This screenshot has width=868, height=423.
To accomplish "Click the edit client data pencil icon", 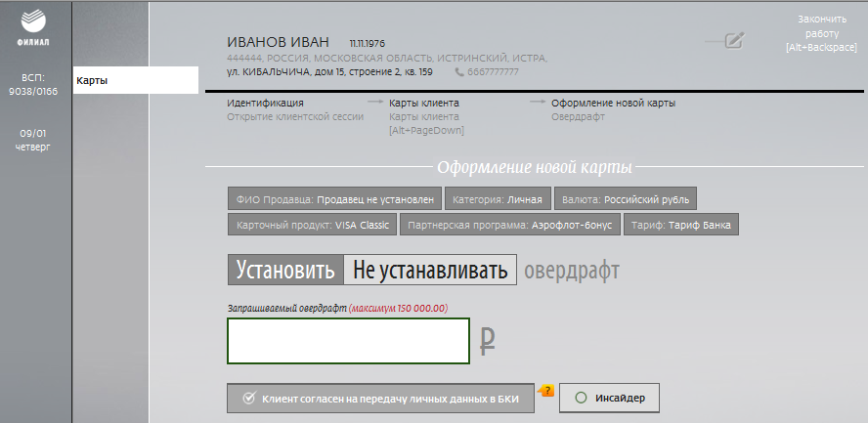I will [734, 40].
